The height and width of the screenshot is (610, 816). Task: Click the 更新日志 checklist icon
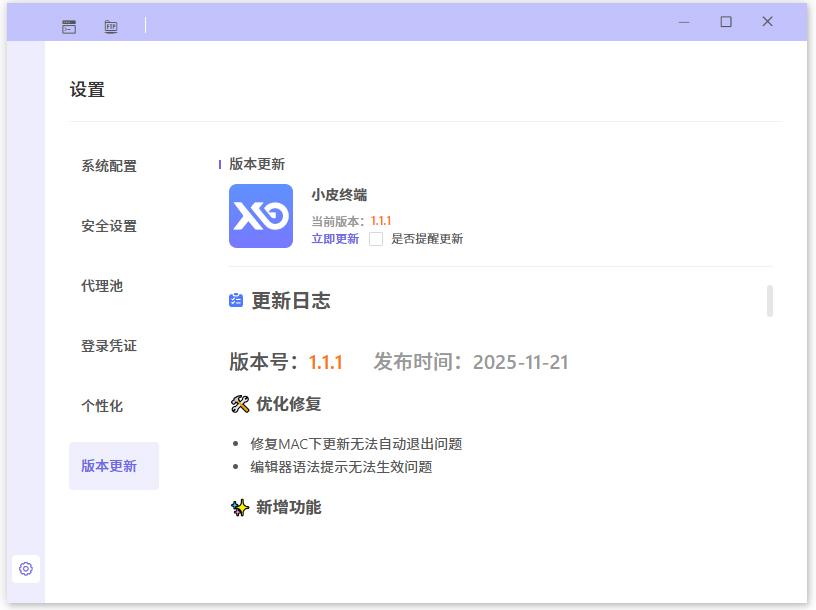(237, 300)
